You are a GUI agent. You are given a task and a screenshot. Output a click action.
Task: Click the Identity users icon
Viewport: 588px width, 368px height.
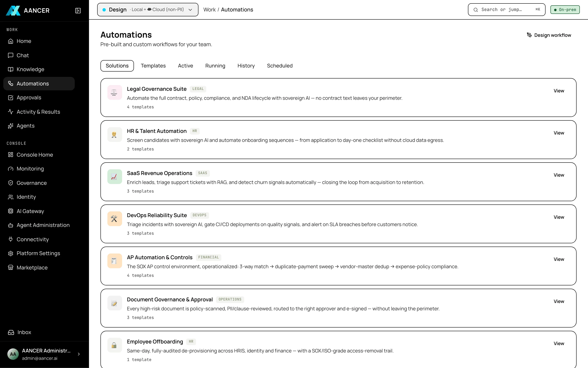click(10, 197)
